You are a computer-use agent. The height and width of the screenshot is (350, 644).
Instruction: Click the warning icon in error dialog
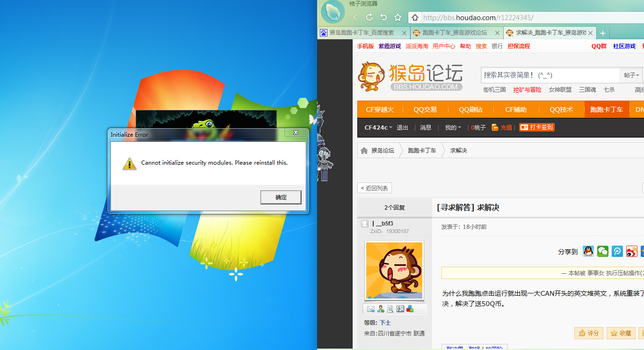coord(130,163)
